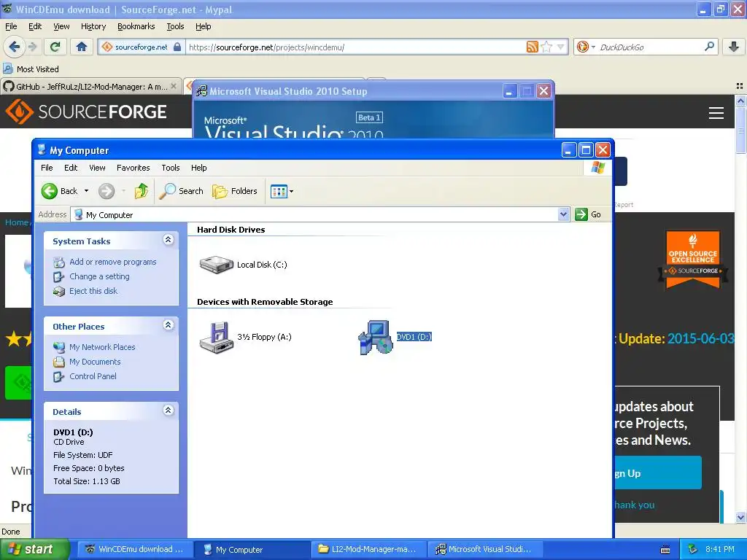Select the 3½ Floppy (A:) drive icon
This screenshot has height=560, width=747.
tap(216, 337)
